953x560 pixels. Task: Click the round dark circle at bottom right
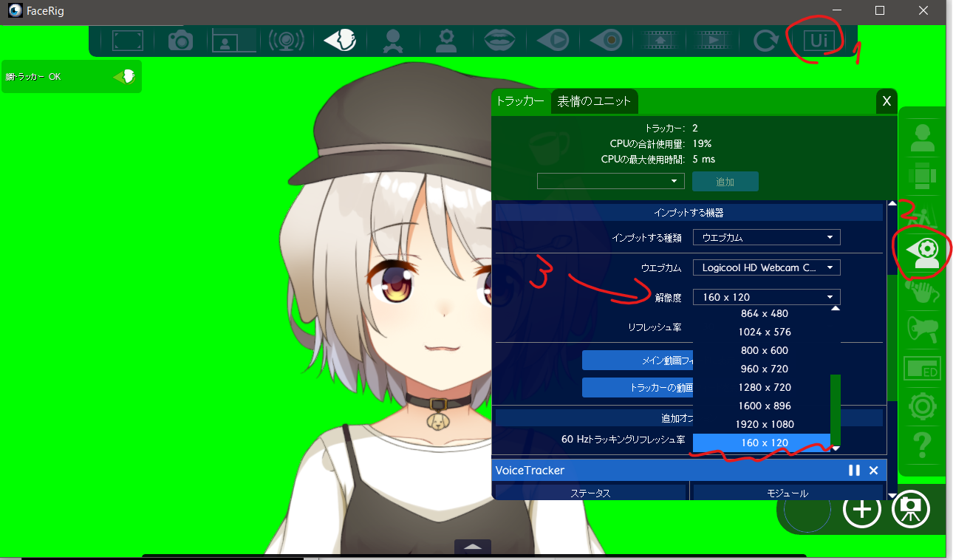807,508
